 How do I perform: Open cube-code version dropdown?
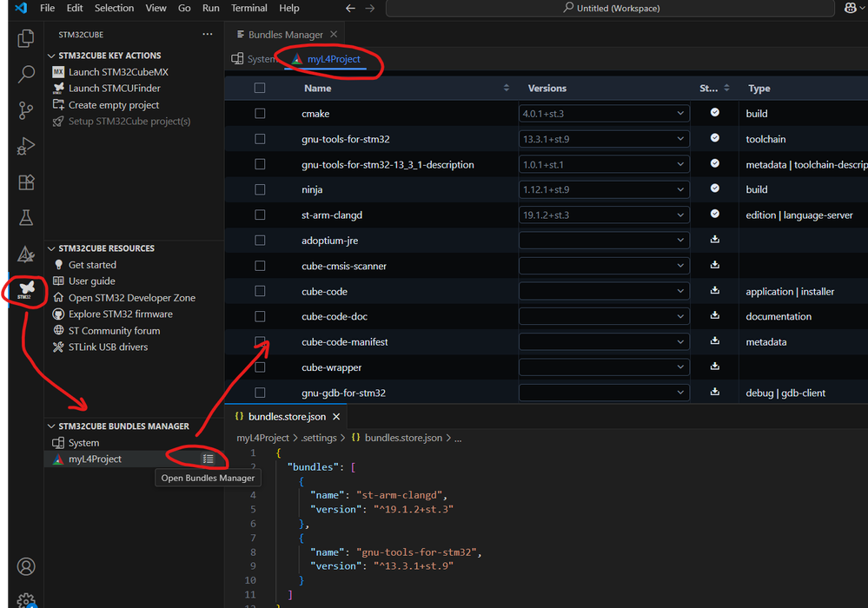[604, 291]
